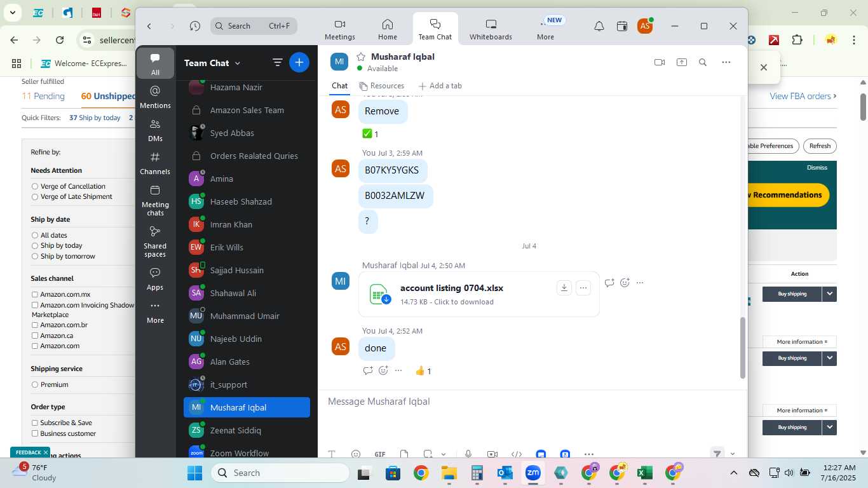This screenshot has width=868, height=488.
Task: Open the Zoom calendar icon
Action: pyautogui.click(x=622, y=26)
